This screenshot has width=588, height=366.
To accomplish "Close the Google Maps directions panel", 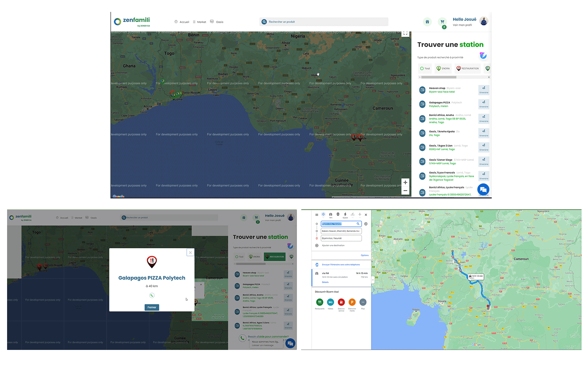I will 366,215.
